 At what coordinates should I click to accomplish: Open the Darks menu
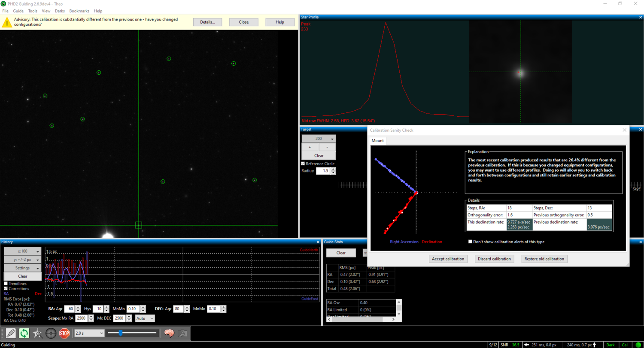pos(60,11)
